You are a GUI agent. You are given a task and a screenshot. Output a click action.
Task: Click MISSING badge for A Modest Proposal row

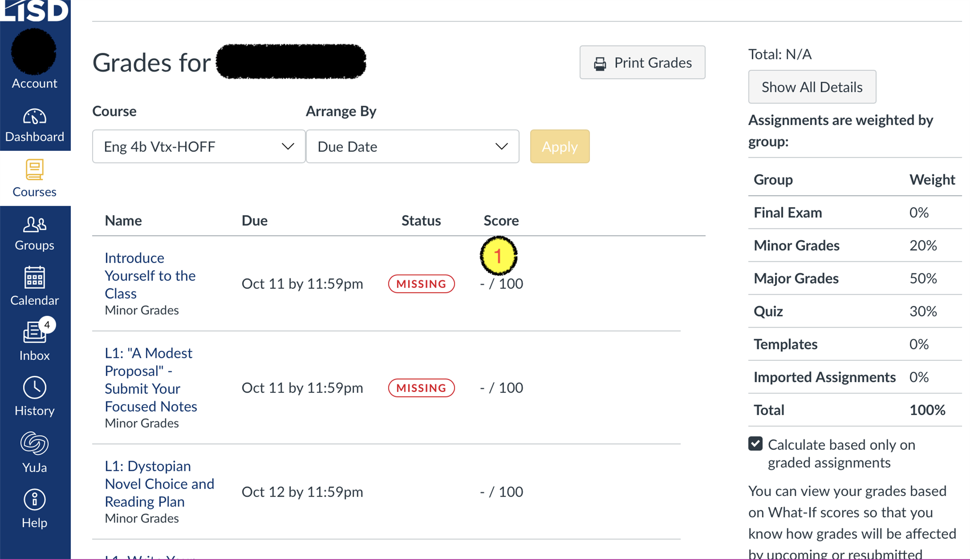click(x=421, y=388)
